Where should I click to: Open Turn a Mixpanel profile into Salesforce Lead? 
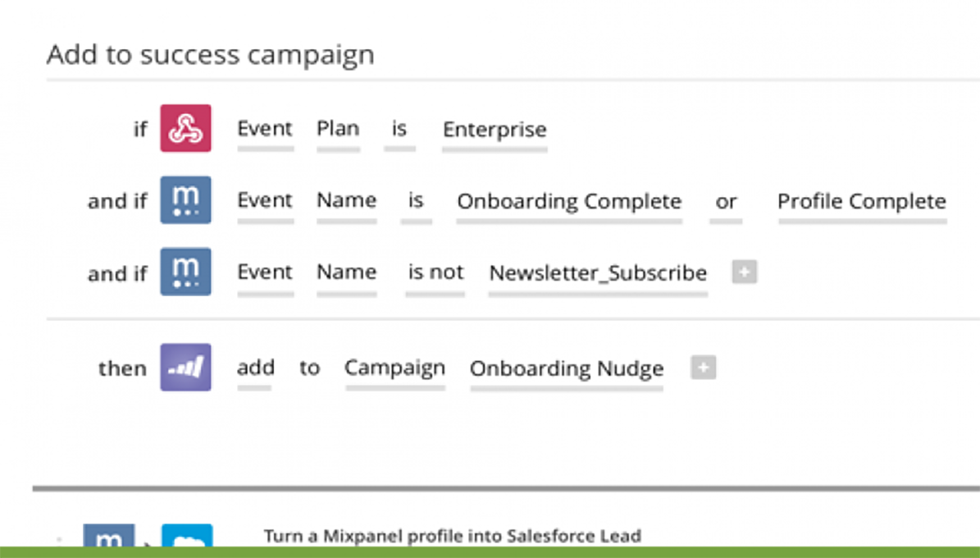(452, 537)
